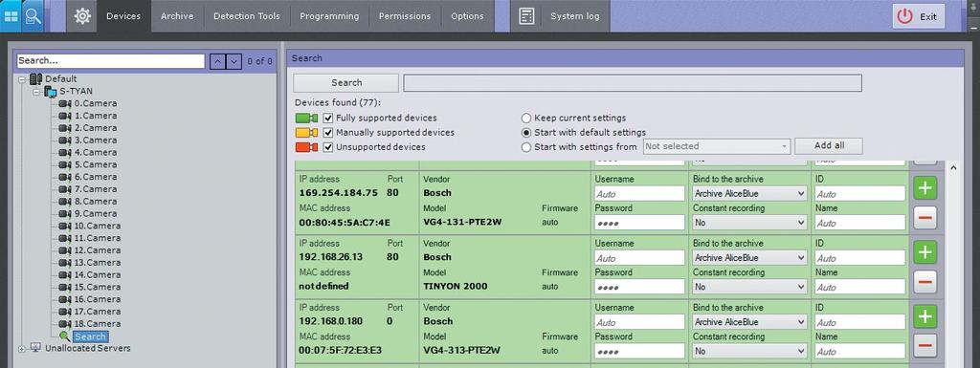Open the System log tab

point(575,16)
